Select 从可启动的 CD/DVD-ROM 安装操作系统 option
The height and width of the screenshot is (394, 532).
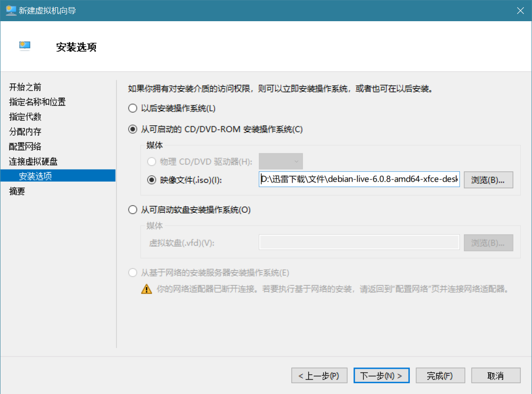tap(133, 129)
